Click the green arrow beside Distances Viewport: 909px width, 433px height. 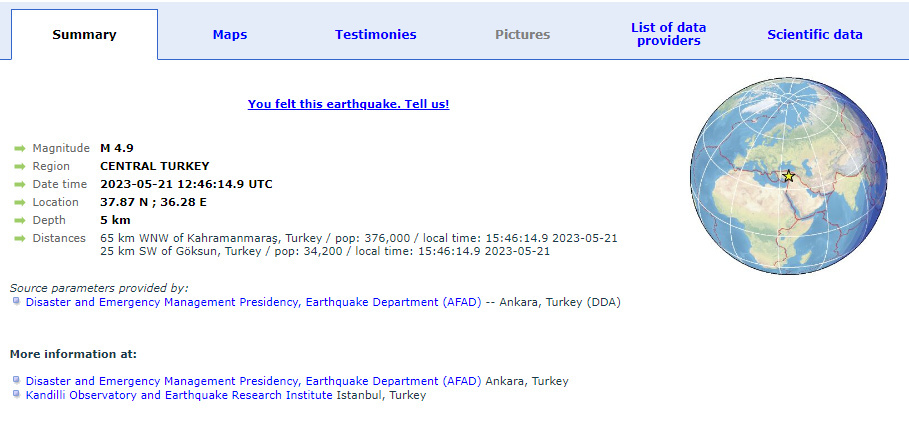pyautogui.click(x=19, y=238)
